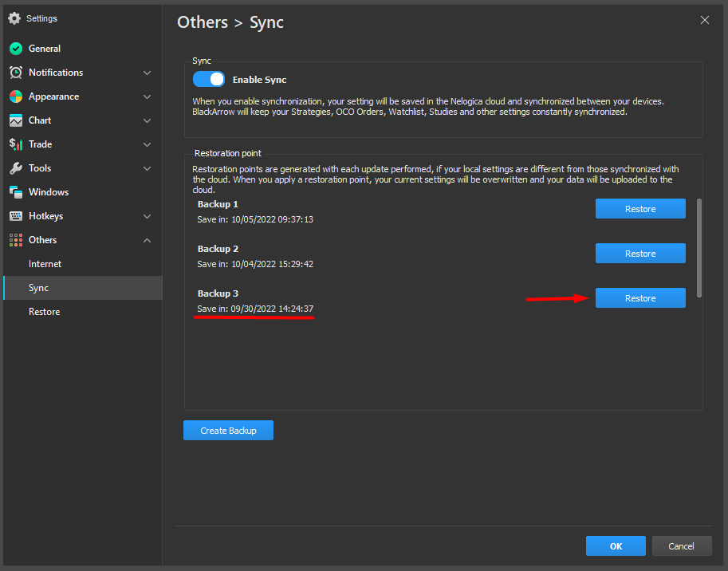Click the Windows icon in sidebar

coord(15,192)
